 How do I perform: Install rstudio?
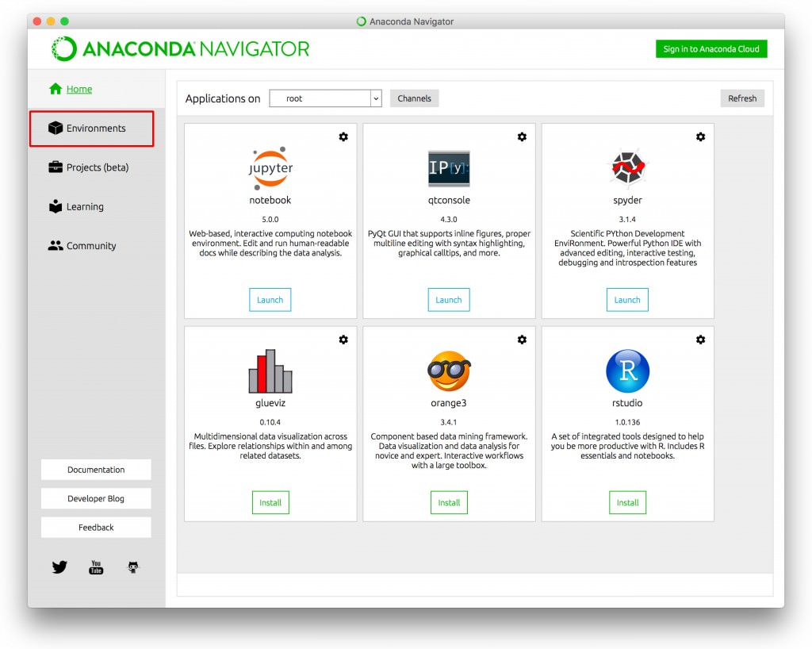tap(628, 502)
